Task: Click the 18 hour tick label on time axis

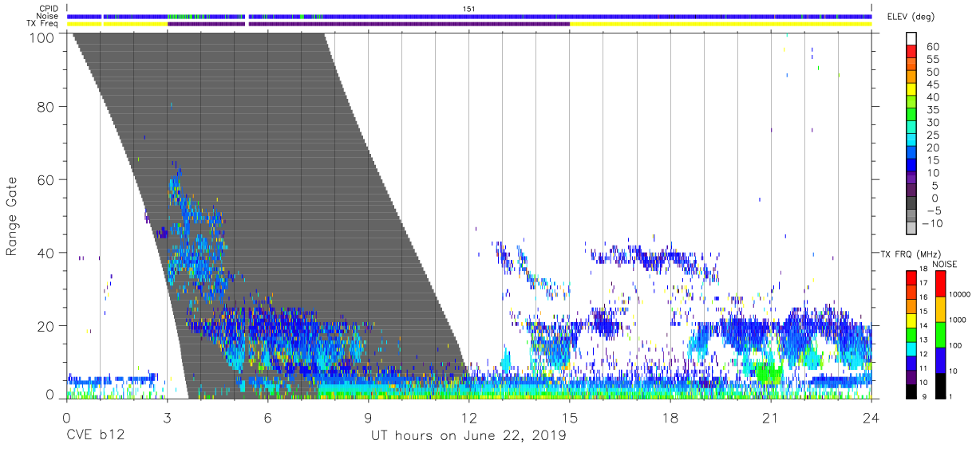Action: (670, 418)
